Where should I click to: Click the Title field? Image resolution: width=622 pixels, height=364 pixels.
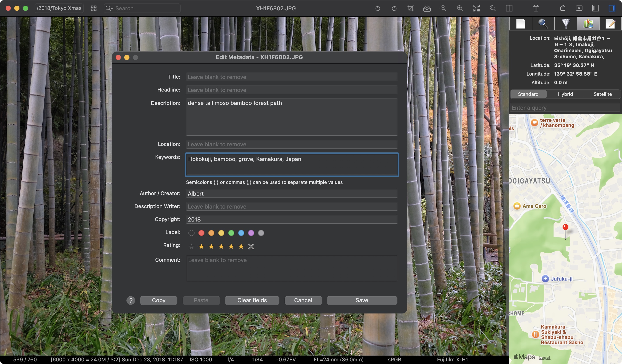point(292,77)
